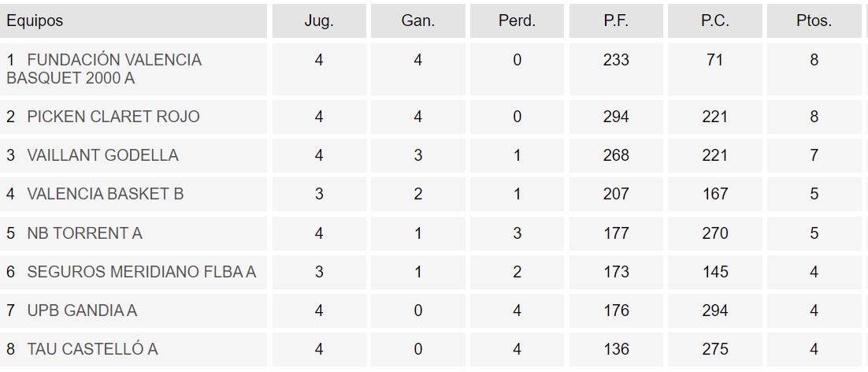Open the UPB Gandia A team
This screenshot has width=868, height=372.
click(x=82, y=311)
